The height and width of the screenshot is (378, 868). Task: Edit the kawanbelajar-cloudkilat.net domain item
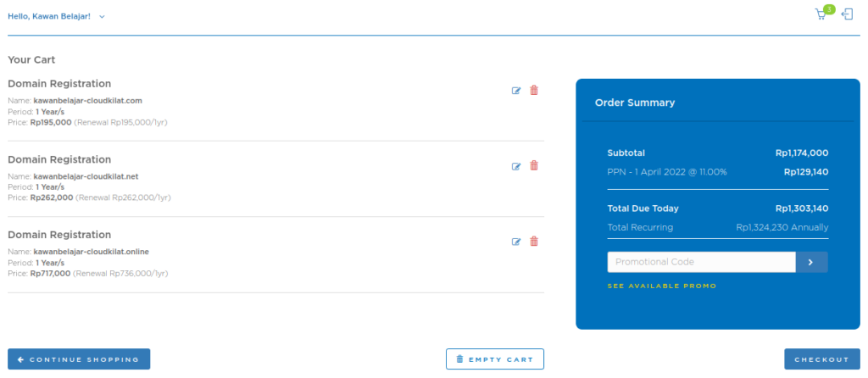pos(516,166)
